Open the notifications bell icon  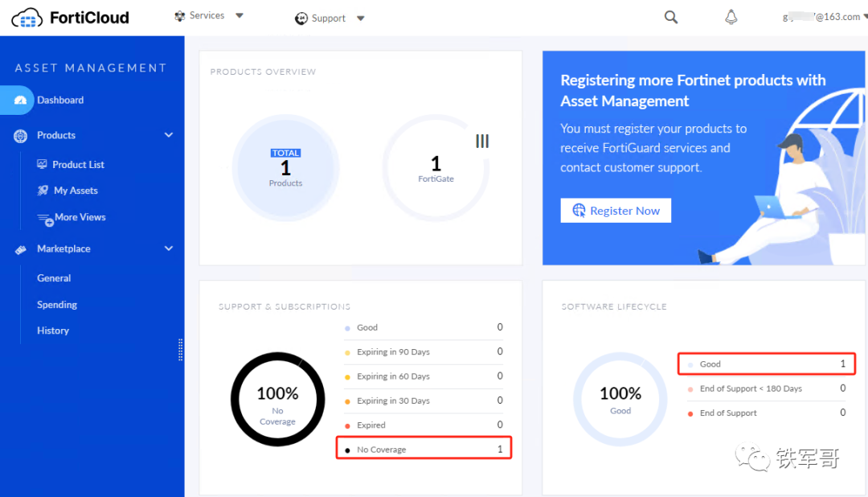[x=731, y=17]
